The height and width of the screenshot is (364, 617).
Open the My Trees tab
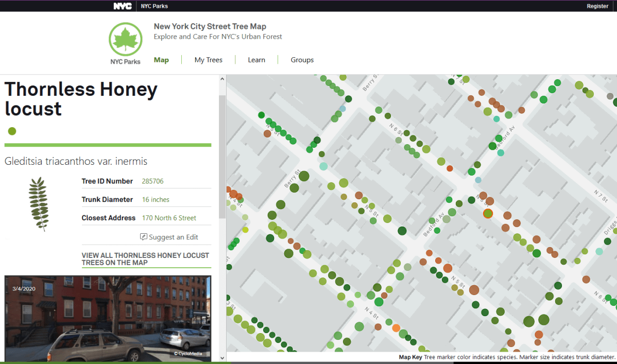pos(208,60)
